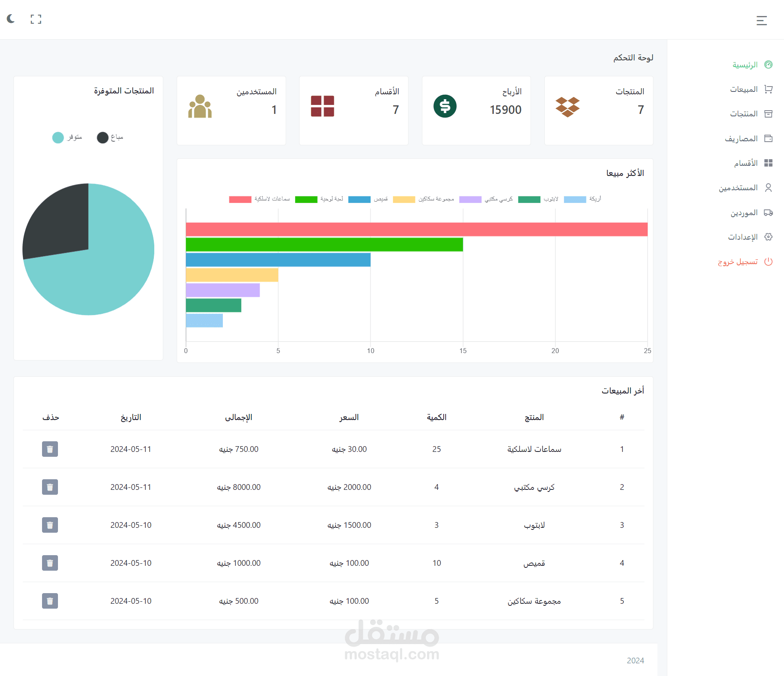Delete the مجموعة سكاكين sale row
Screen dimensions: 784x676
click(x=50, y=601)
